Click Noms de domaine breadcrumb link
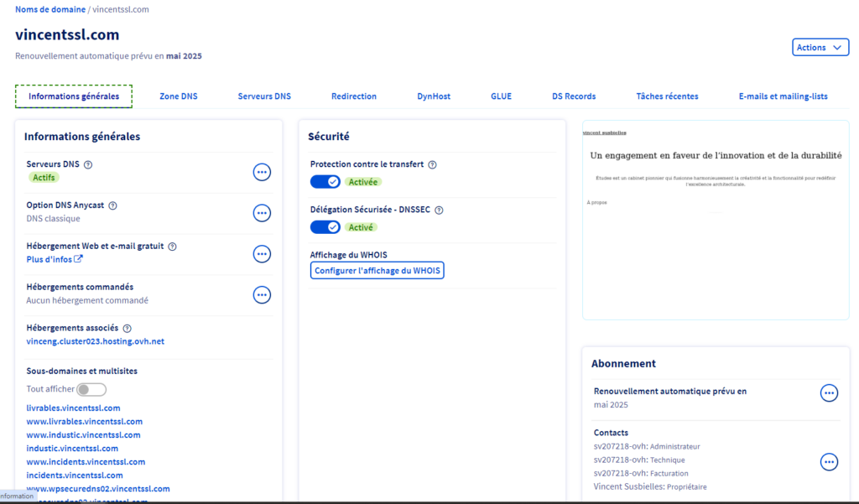Viewport: 859px width, 504px height. click(50, 9)
